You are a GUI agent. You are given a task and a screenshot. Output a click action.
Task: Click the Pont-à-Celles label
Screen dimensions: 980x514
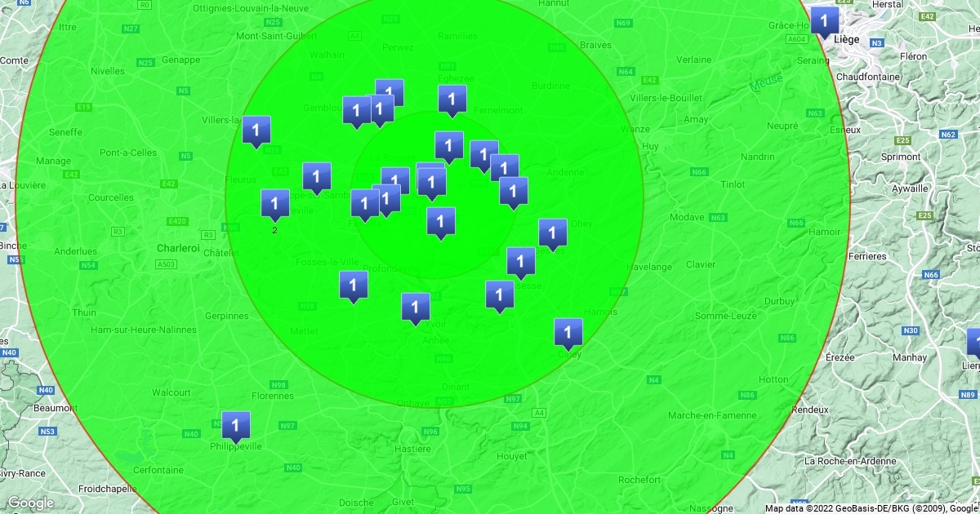click(x=127, y=153)
